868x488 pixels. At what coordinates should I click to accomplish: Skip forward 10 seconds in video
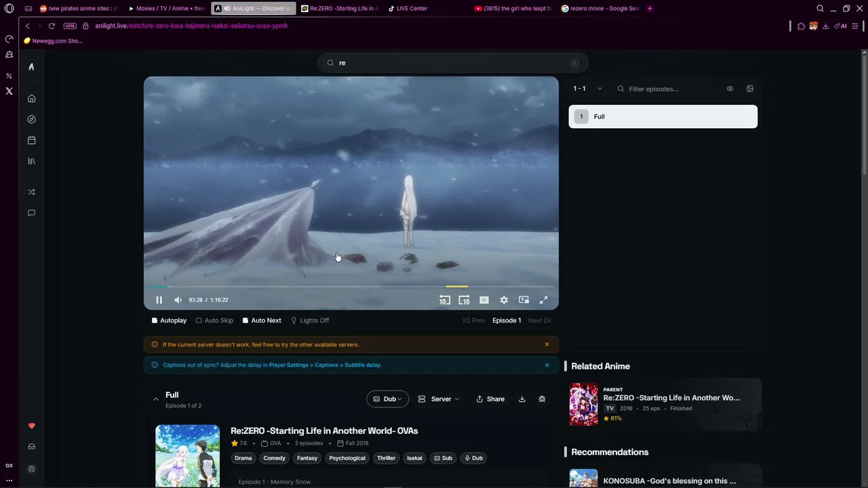tap(464, 300)
